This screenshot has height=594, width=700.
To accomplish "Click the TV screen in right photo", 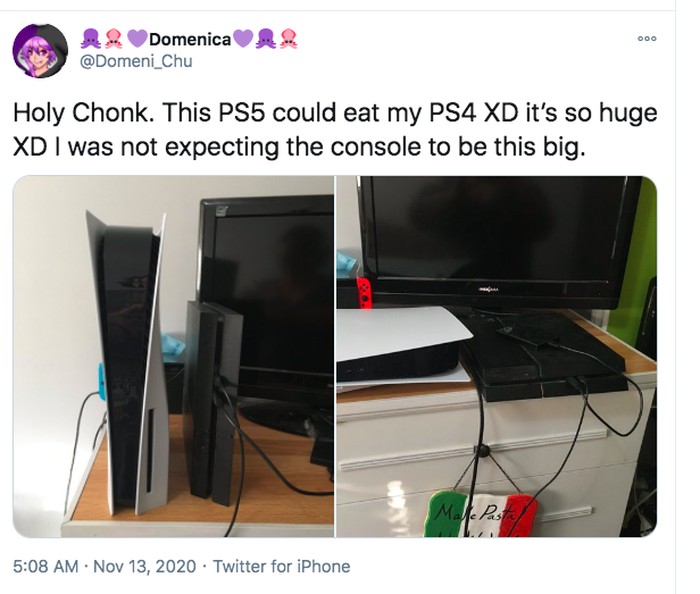I will (498, 228).
